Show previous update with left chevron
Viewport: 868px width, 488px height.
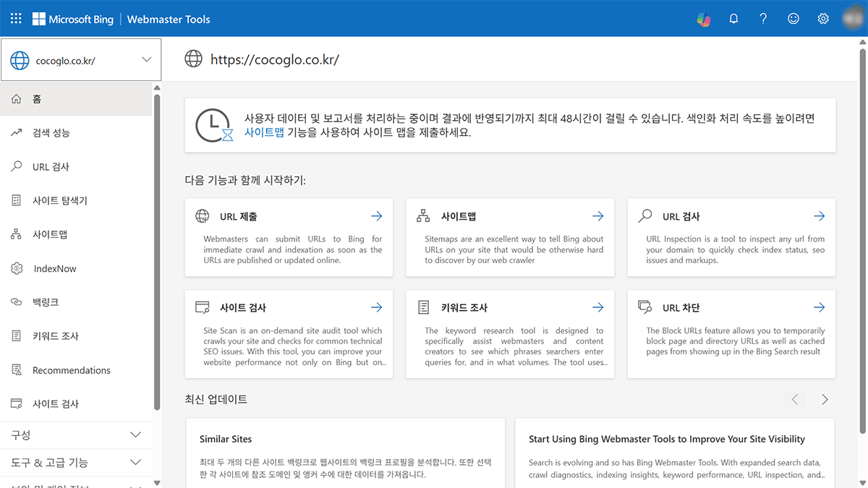click(795, 399)
